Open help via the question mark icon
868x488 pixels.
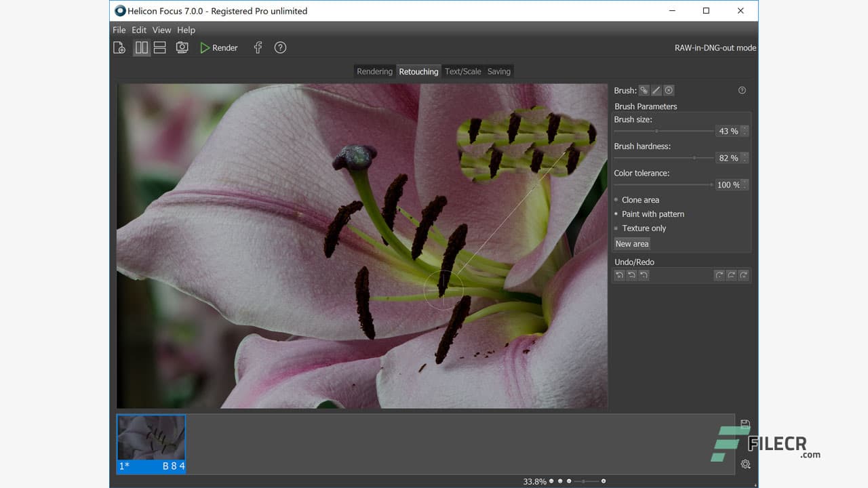[280, 47]
